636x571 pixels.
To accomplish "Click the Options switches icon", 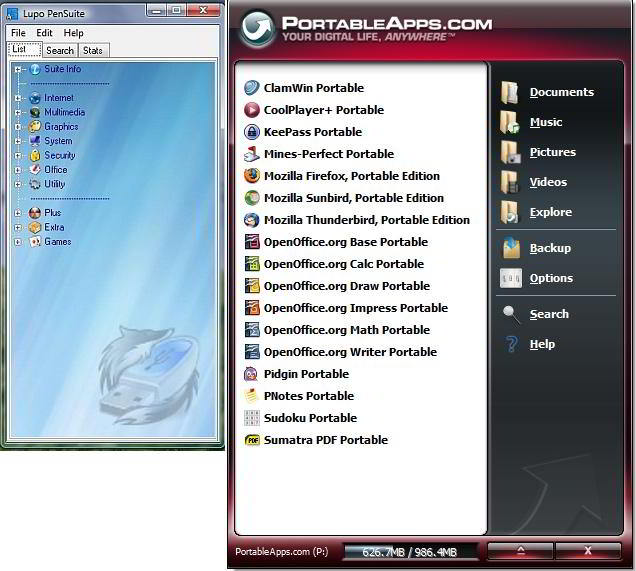I will (x=511, y=278).
